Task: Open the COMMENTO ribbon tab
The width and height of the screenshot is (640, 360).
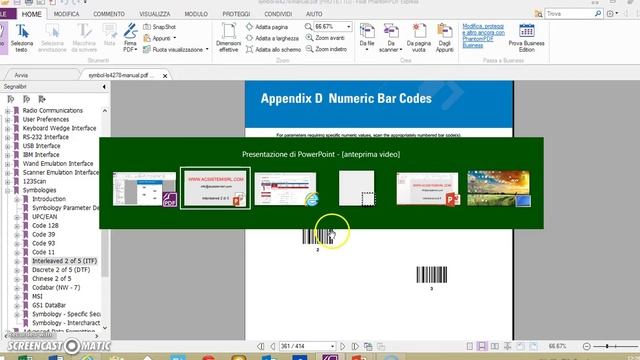Action: click(109, 14)
